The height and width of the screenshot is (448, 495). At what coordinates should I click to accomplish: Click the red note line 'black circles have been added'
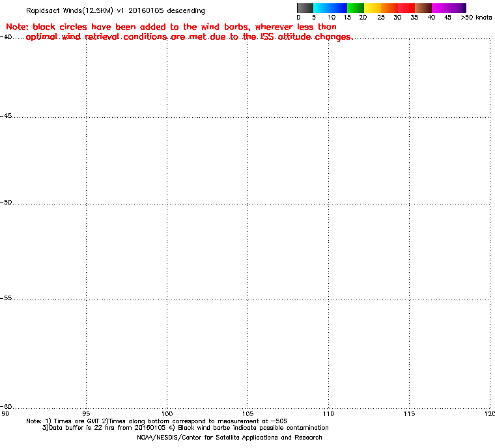click(171, 27)
